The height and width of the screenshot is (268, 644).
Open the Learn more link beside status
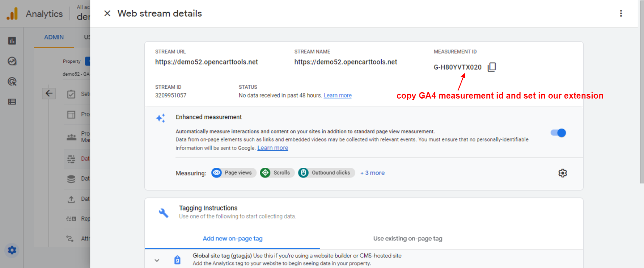click(x=337, y=96)
